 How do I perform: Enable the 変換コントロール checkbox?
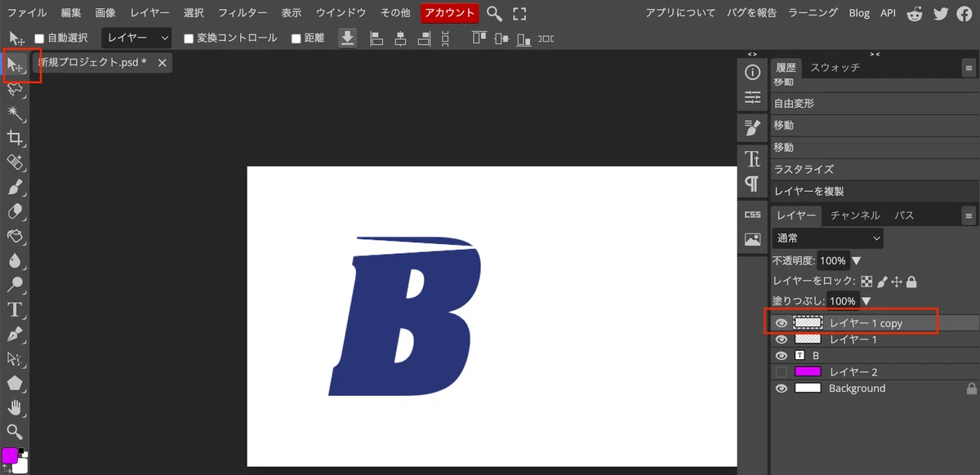pos(189,38)
